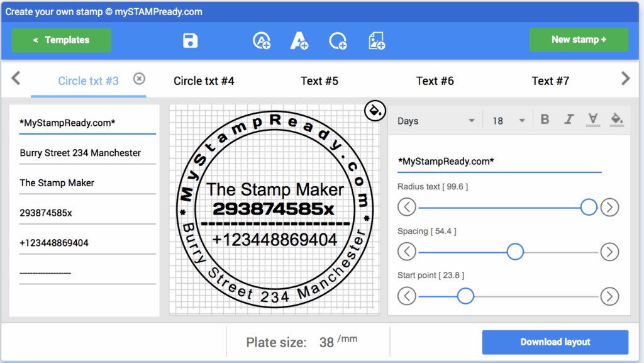Switch to the Circle txt #3 tab
The width and height of the screenshot is (644, 363).
click(x=88, y=81)
